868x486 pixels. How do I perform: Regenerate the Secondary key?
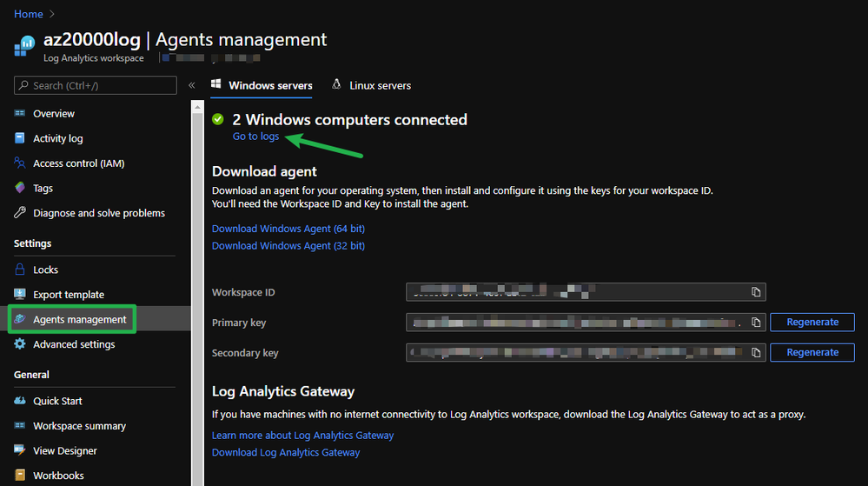click(x=812, y=352)
